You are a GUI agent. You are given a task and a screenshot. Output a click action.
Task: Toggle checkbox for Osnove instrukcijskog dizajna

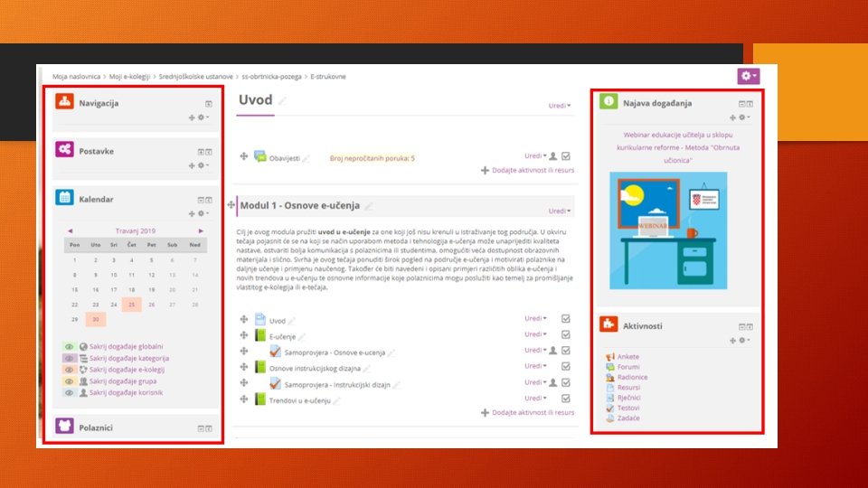566,366
